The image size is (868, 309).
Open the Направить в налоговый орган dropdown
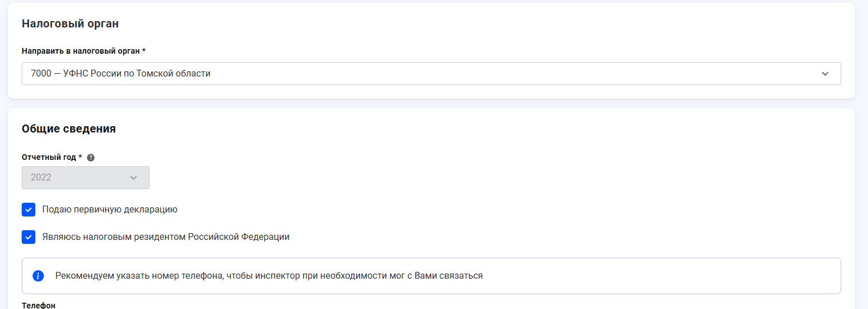tap(431, 74)
